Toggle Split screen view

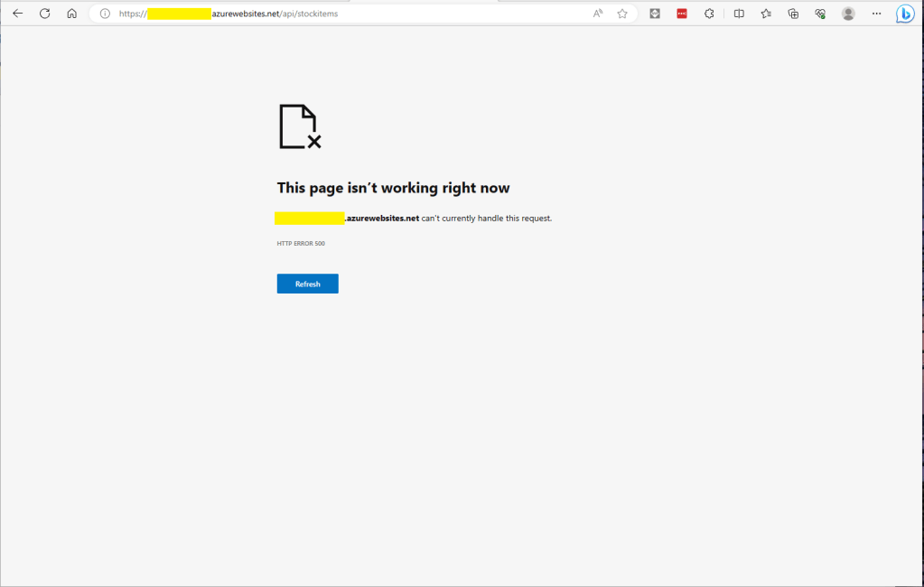[739, 14]
